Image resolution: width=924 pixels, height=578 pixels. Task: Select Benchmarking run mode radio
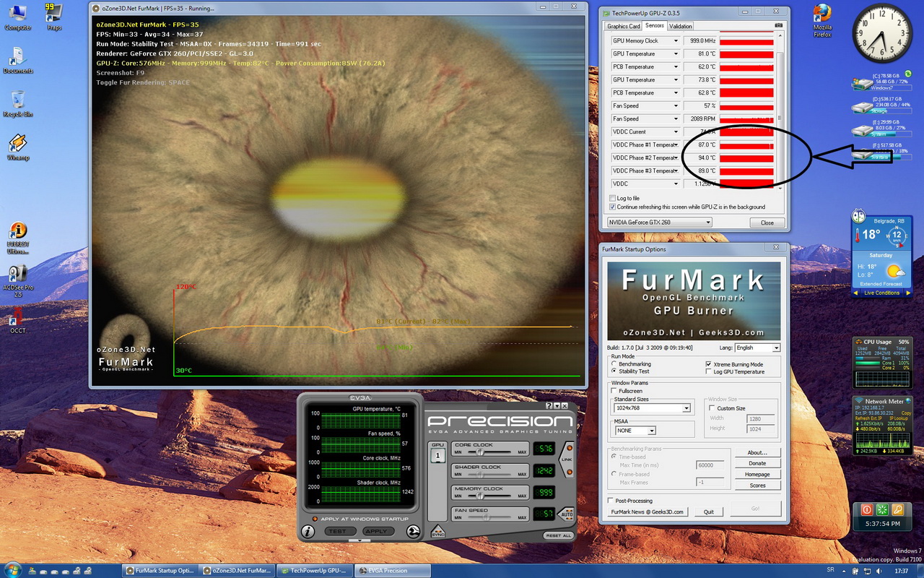(614, 363)
